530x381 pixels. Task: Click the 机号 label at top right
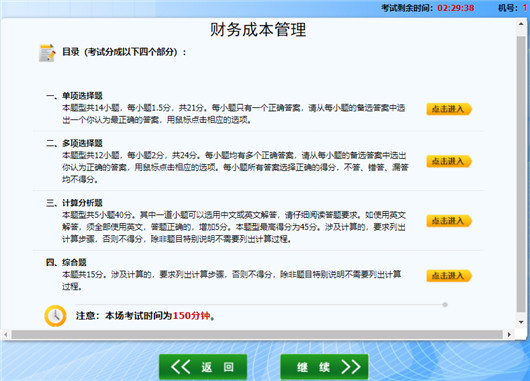coord(508,8)
